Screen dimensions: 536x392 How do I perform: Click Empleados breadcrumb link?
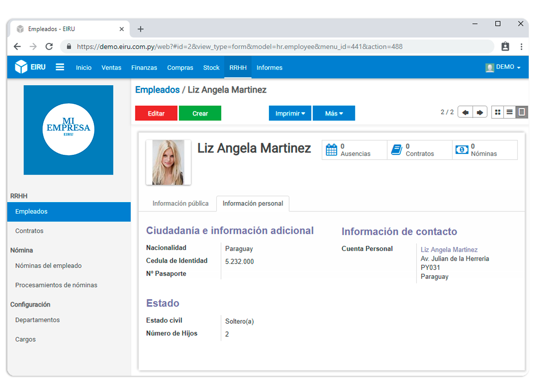pos(157,90)
